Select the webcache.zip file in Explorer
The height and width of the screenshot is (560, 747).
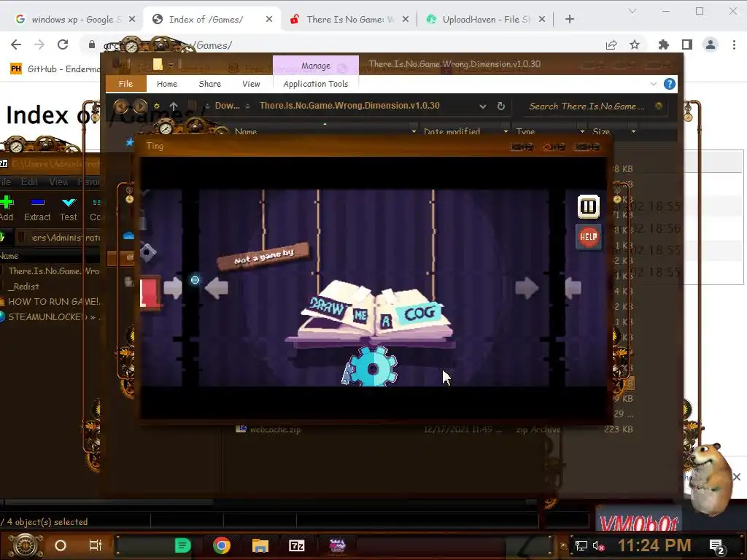click(x=275, y=429)
